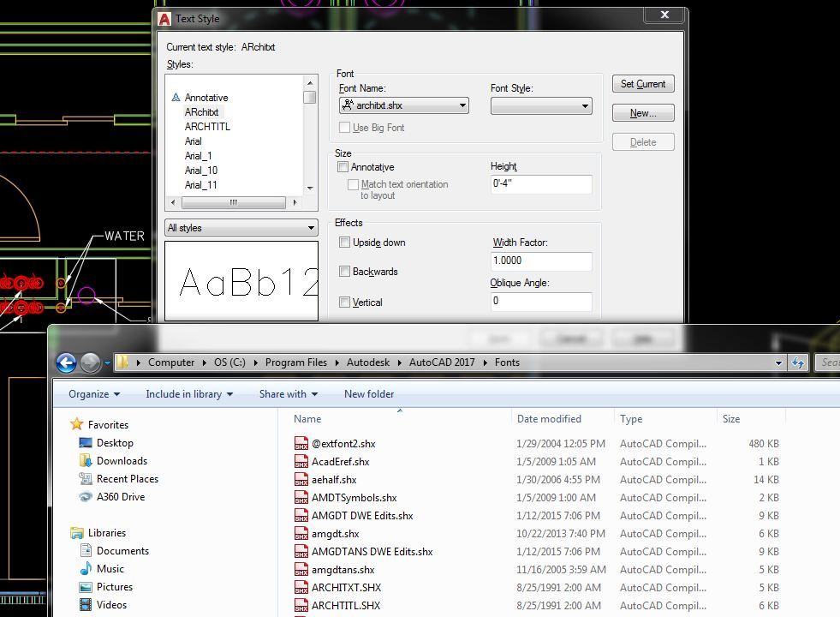
Task: Select the Arial_10 style in the list
Action: tap(201, 171)
